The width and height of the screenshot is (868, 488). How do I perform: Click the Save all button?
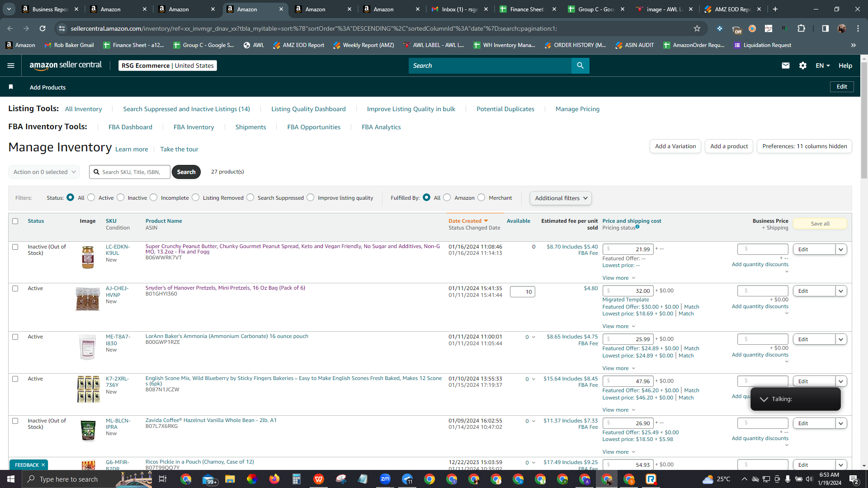tap(820, 224)
